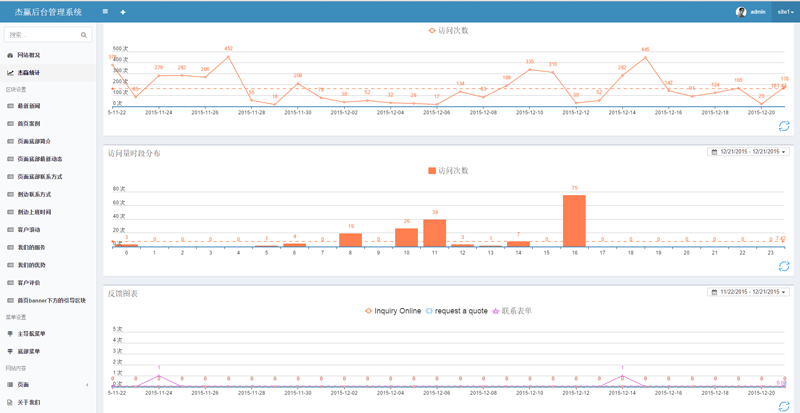
Task: Click the 445 peak data point
Action: 645,57
